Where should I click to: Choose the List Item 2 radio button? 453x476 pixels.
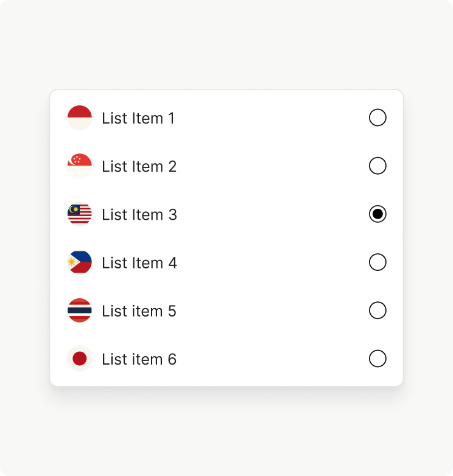click(x=377, y=166)
